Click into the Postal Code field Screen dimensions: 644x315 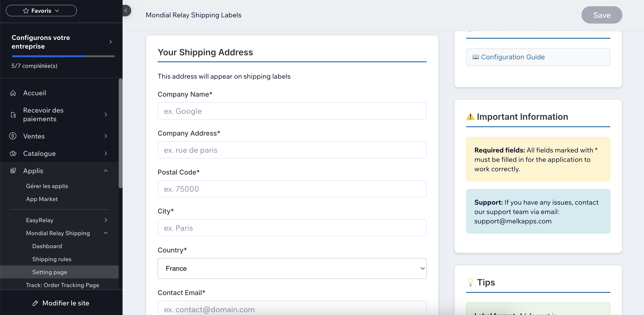[x=292, y=189]
